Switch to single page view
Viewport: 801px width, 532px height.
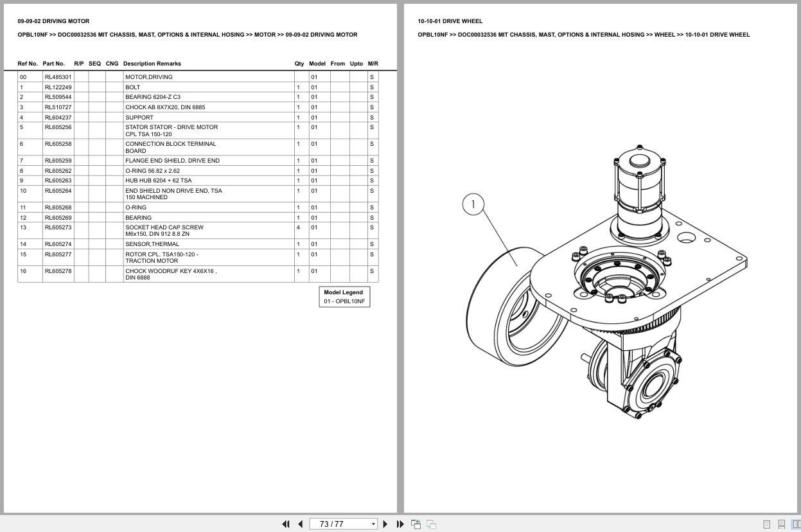coord(766,524)
